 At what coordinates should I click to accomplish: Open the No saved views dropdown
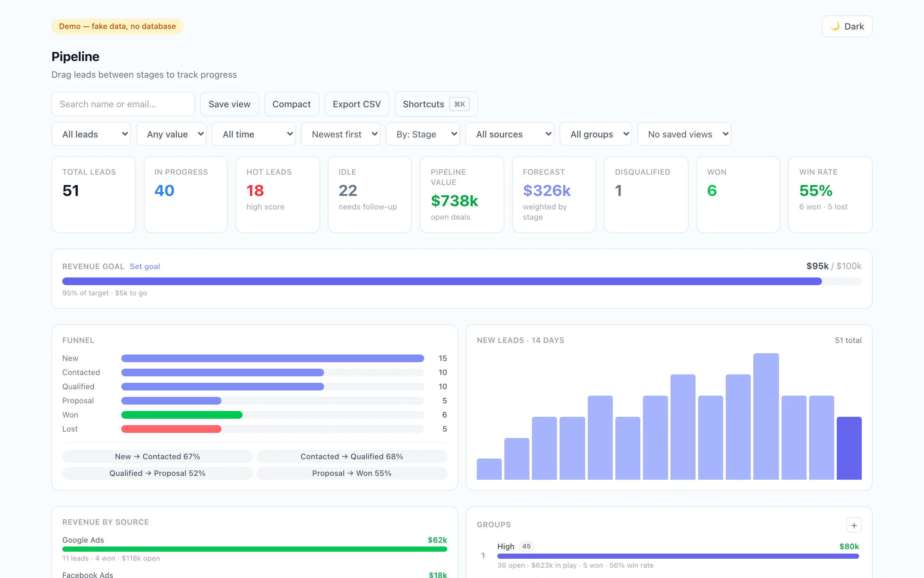pos(684,134)
